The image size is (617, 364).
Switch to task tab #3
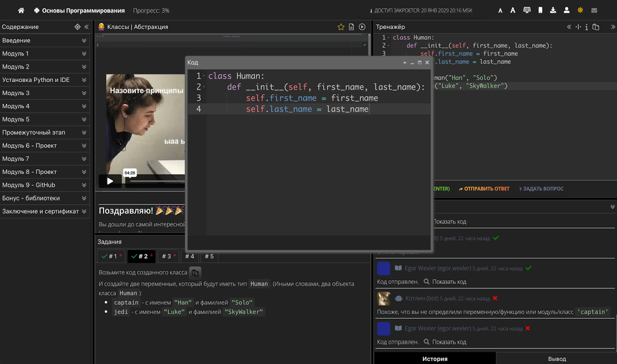coord(168,257)
